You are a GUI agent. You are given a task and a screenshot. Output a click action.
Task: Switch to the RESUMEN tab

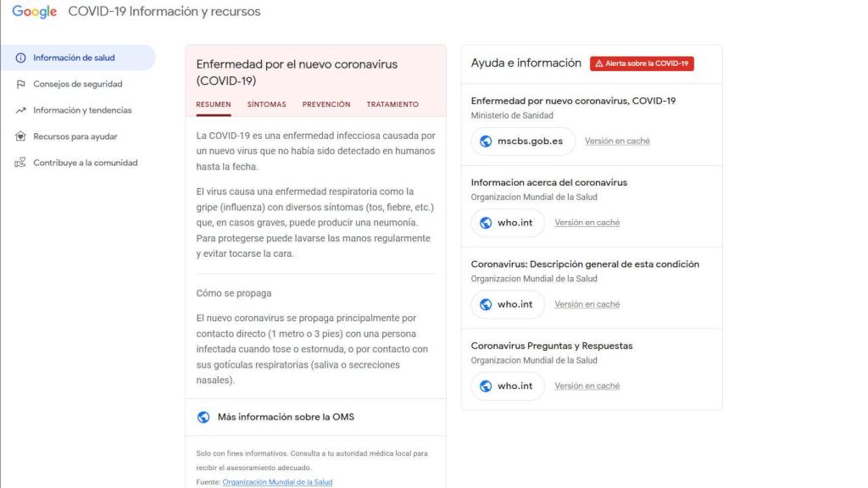(x=213, y=104)
